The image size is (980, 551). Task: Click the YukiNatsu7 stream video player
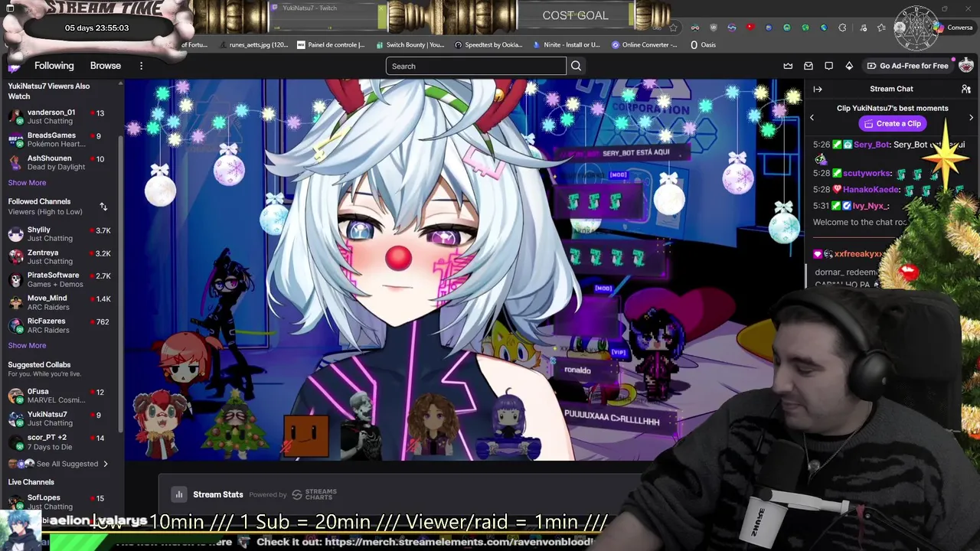tap(463, 269)
